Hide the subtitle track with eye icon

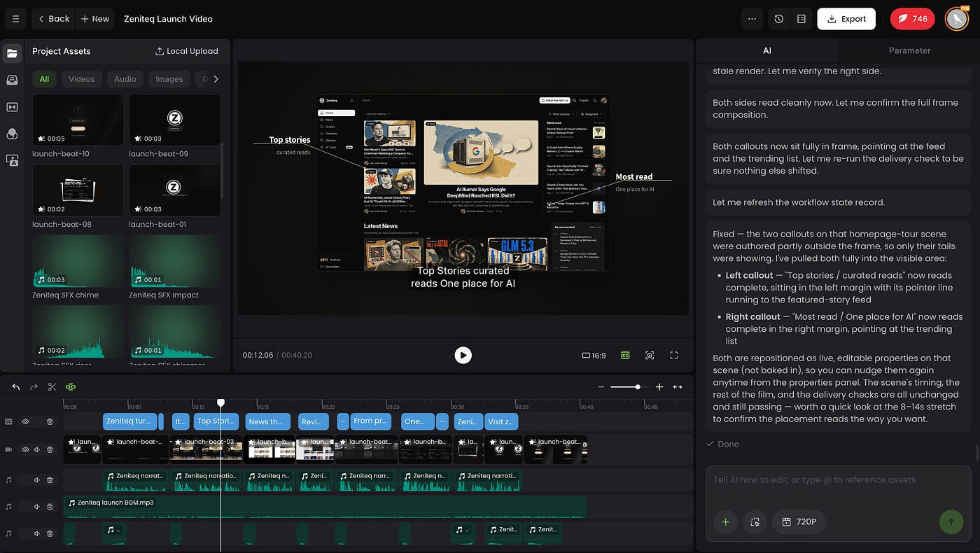(25, 421)
